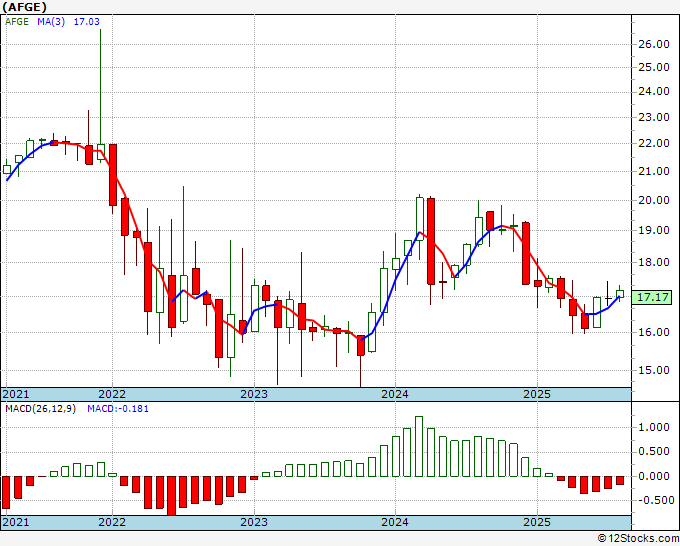Click 2025 on the MACD timeline
The image size is (680, 546).
click(x=536, y=522)
